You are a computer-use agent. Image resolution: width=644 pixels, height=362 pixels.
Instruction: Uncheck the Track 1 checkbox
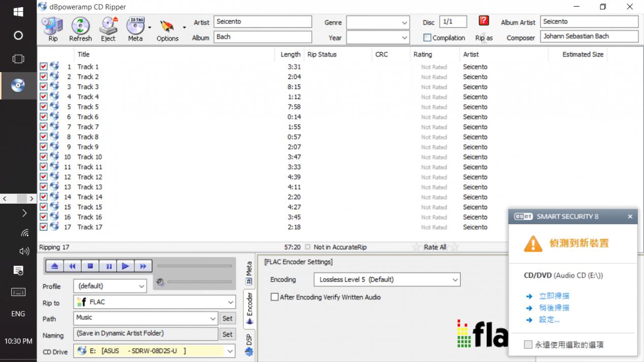44,67
